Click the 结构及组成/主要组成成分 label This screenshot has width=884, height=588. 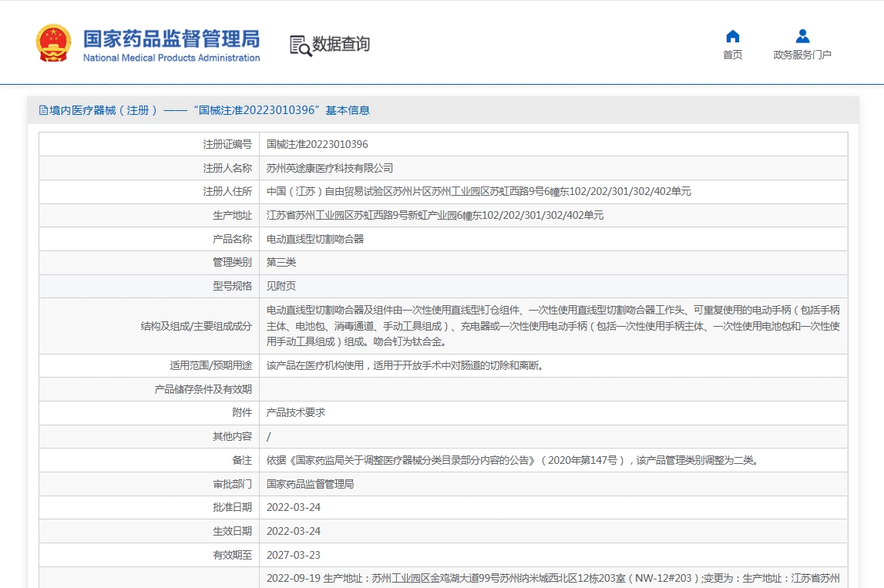[x=197, y=326]
